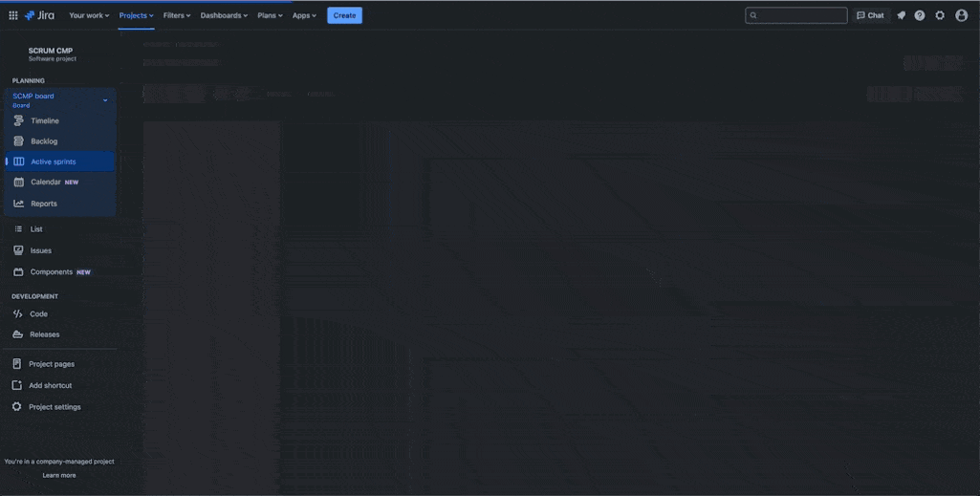This screenshot has height=496, width=980.
Task: Open the help question mark icon
Action: pos(920,15)
